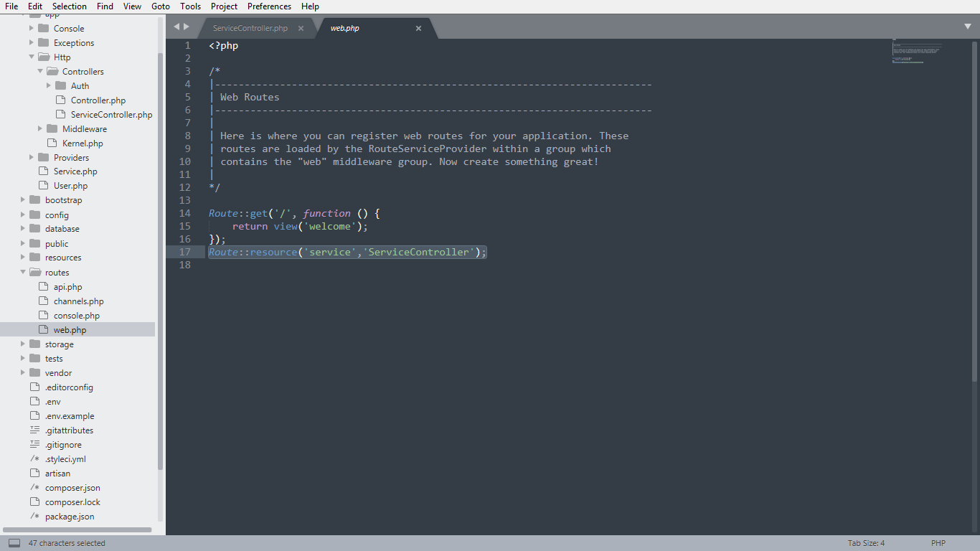
Task: Close the web.php tab
Action: point(418,29)
